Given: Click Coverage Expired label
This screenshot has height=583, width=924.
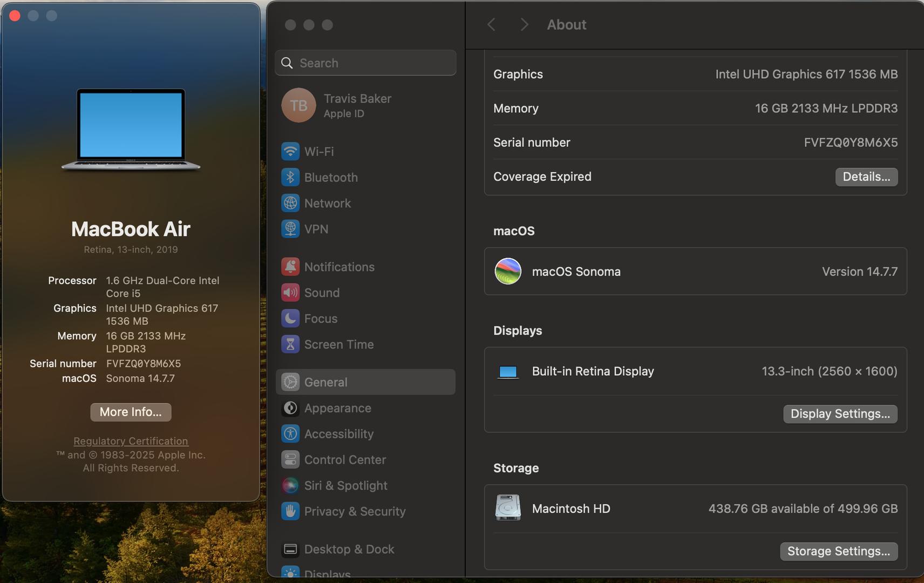Looking at the screenshot, I should point(542,177).
